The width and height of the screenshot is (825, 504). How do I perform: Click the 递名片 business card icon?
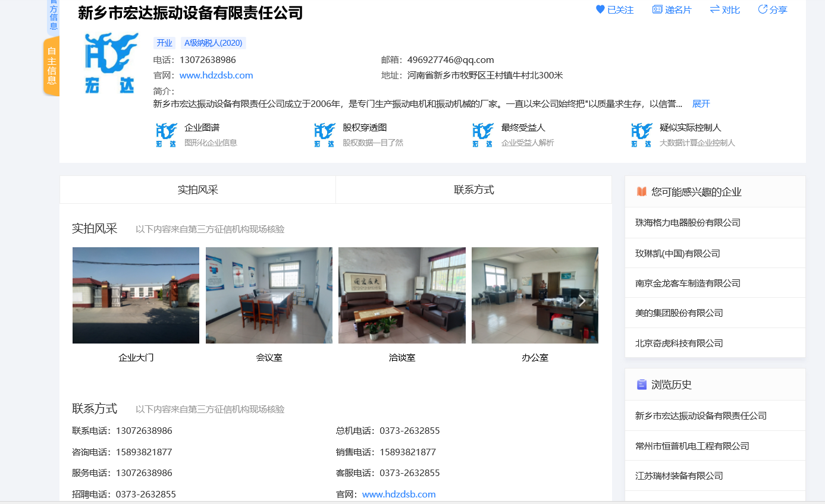click(x=672, y=10)
